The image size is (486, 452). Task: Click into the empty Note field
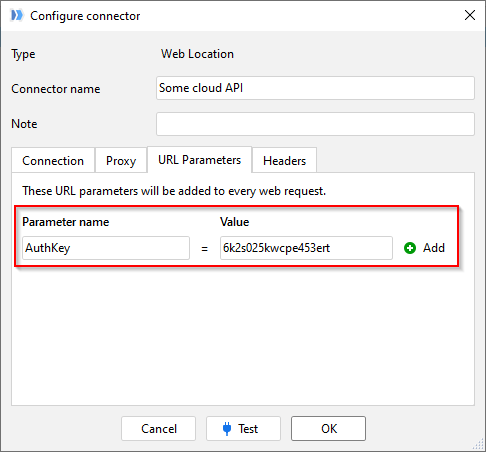point(315,124)
